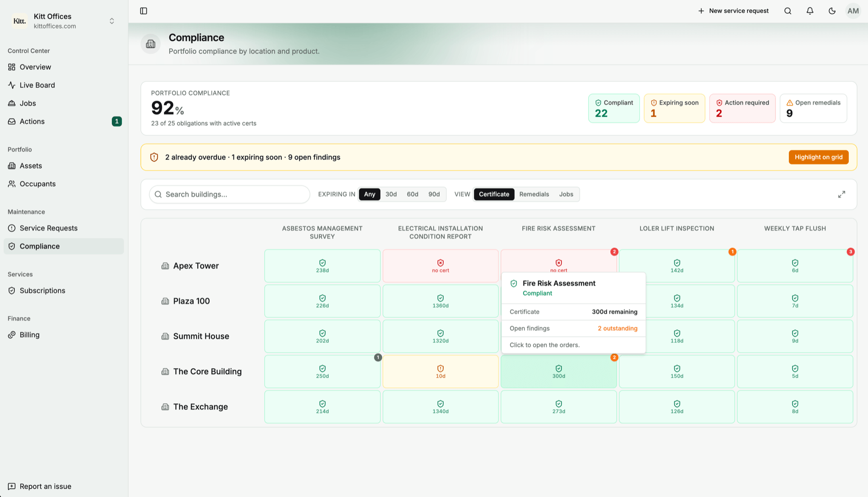Click the Compliant summary card
The width and height of the screenshot is (868, 497).
click(614, 108)
